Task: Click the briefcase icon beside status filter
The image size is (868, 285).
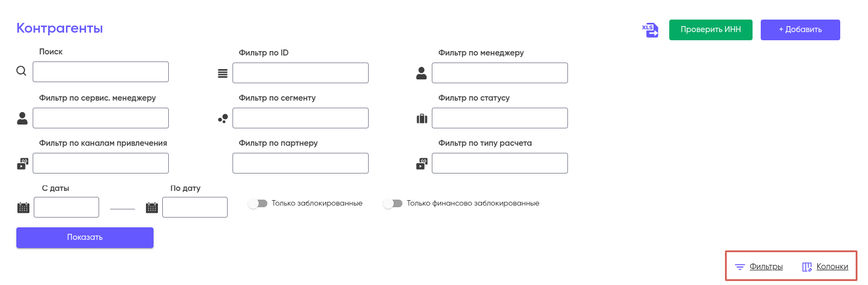Action: pos(422,119)
